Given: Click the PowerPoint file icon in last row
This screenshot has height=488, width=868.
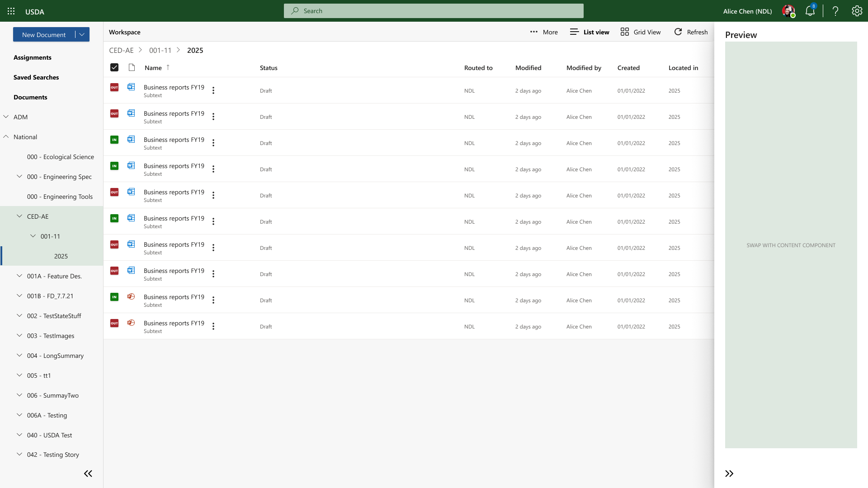Looking at the screenshot, I should [x=131, y=323].
